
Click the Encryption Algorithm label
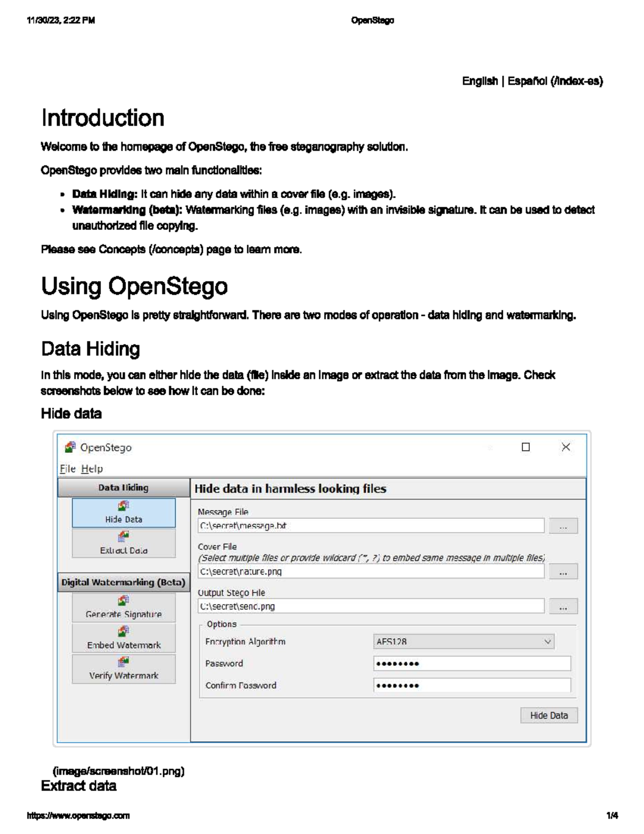pyautogui.click(x=245, y=642)
